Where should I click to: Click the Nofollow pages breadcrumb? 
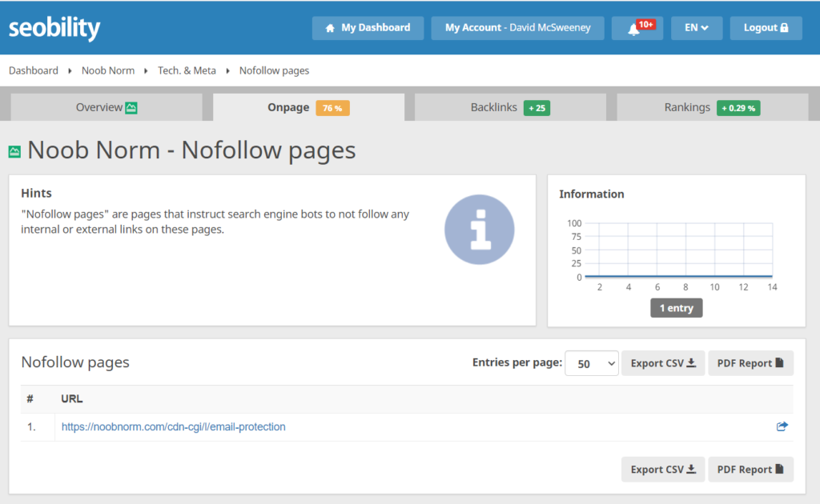point(274,70)
